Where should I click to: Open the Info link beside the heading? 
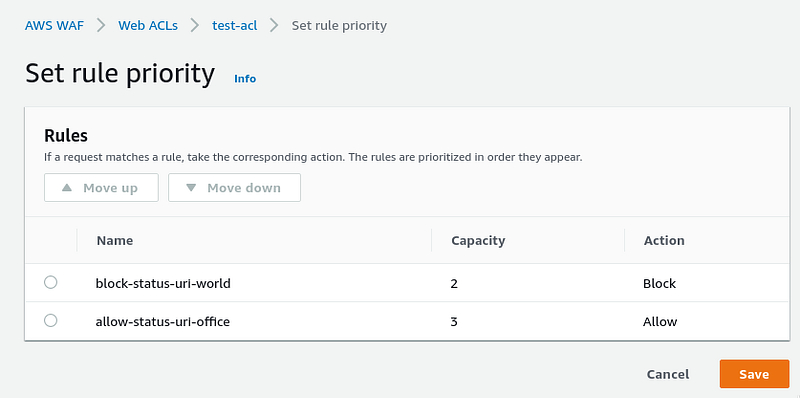(x=245, y=79)
